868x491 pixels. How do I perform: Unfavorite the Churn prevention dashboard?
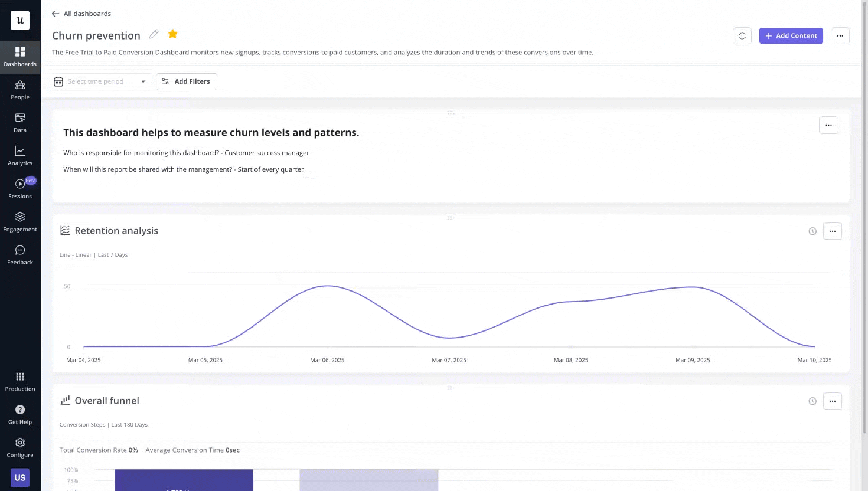tap(172, 34)
